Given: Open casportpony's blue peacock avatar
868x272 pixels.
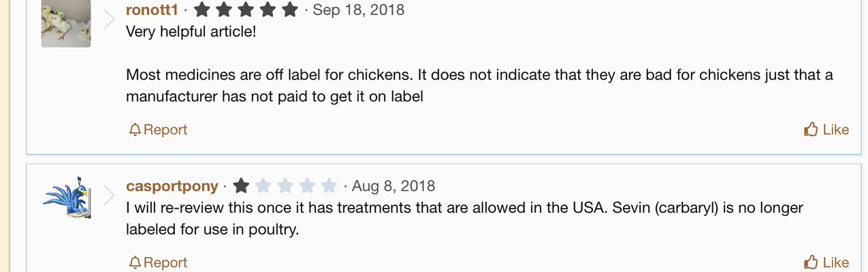Looking at the screenshot, I should [66, 197].
